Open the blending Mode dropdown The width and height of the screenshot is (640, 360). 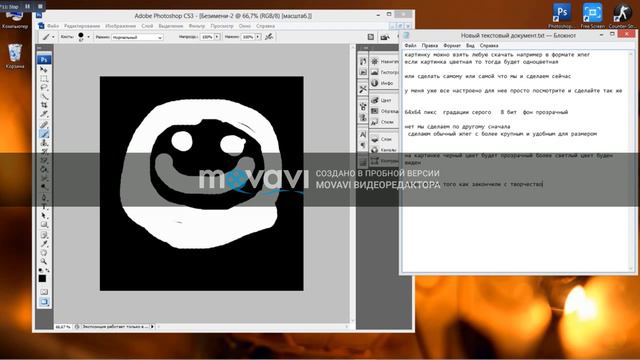pyautogui.click(x=137, y=37)
